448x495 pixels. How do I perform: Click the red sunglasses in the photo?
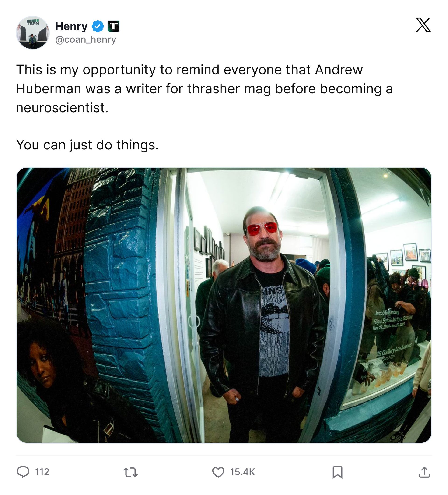[x=262, y=229]
